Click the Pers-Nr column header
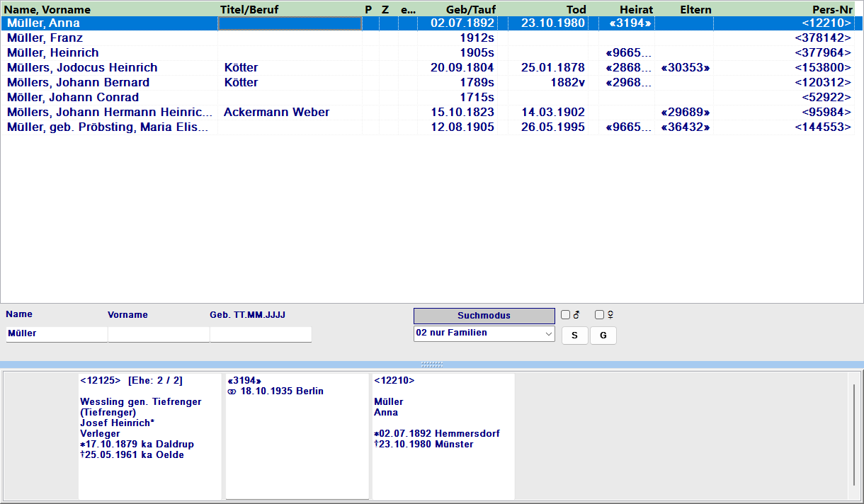This screenshot has height=504, width=864. pos(831,9)
